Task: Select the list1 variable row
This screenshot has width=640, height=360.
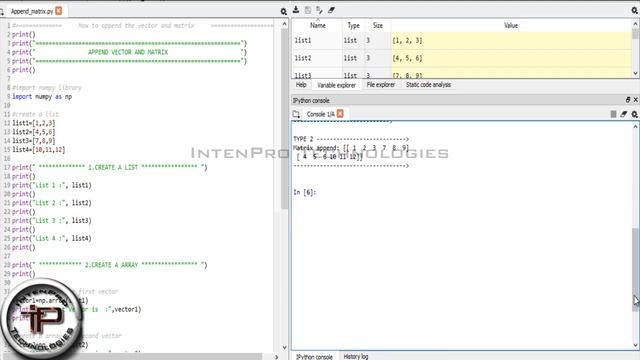Action: (x=462, y=40)
